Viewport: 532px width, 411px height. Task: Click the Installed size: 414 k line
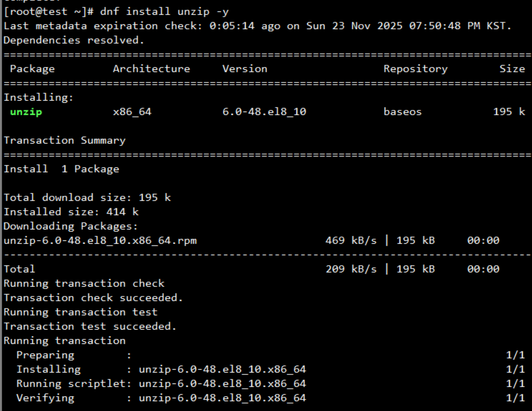coord(71,212)
